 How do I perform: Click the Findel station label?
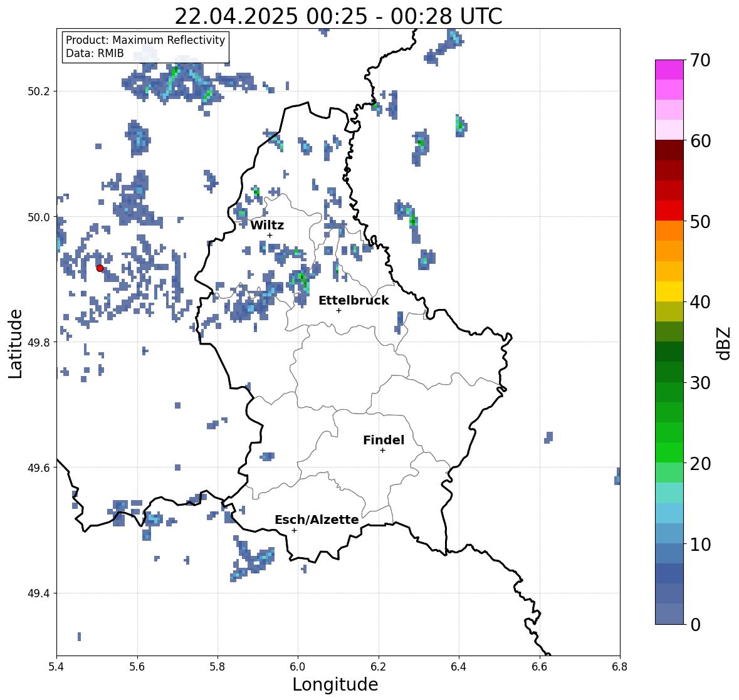384,440
